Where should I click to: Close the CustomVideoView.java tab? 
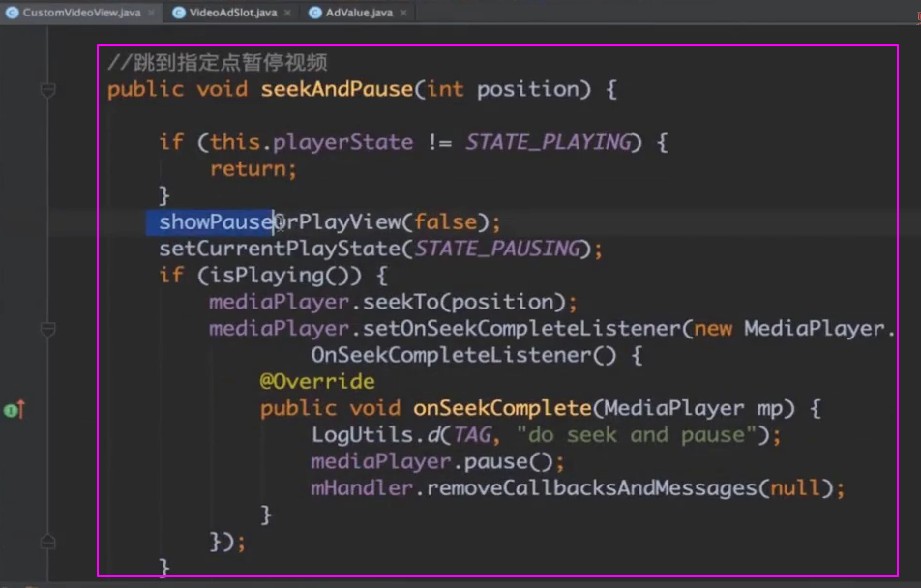[152, 13]
